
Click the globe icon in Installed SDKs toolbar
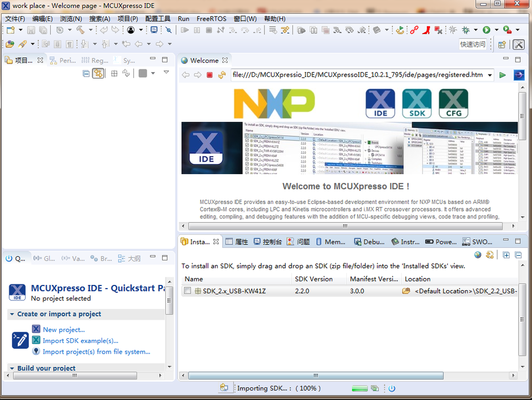(x=478, y=255)
